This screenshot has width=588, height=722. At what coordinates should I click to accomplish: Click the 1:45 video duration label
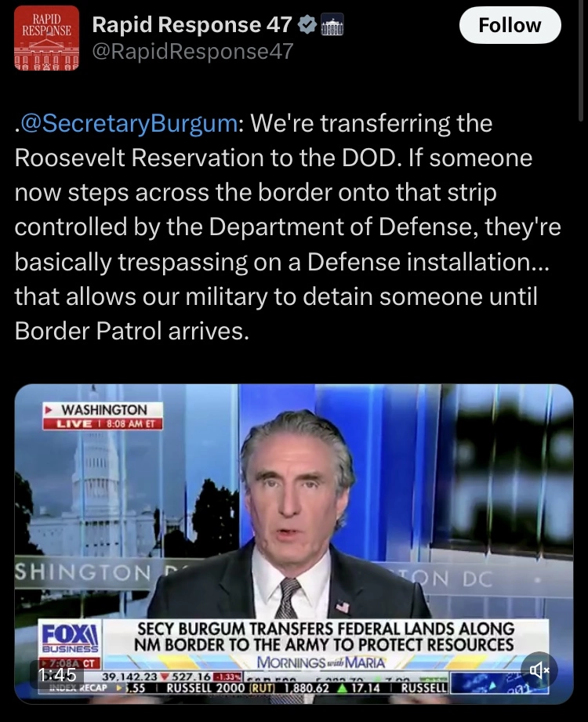57,675
